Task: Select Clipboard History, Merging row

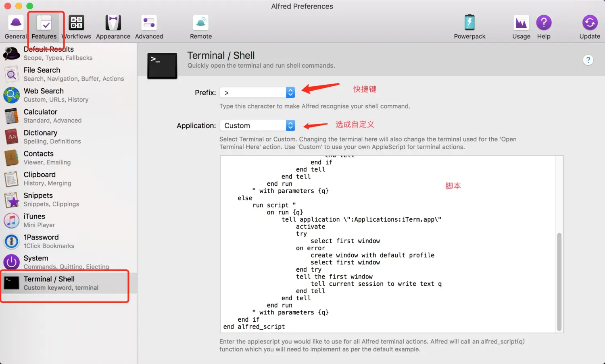Action: tap(69, 179)
